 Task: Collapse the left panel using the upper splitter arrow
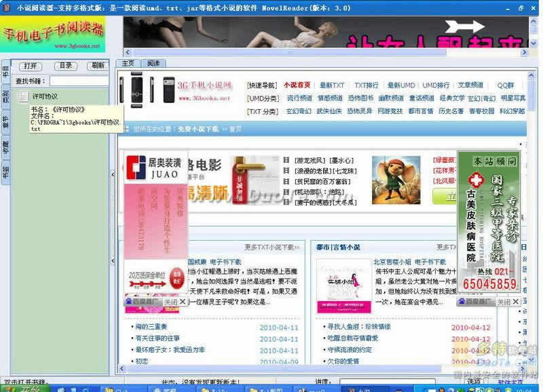113,175
